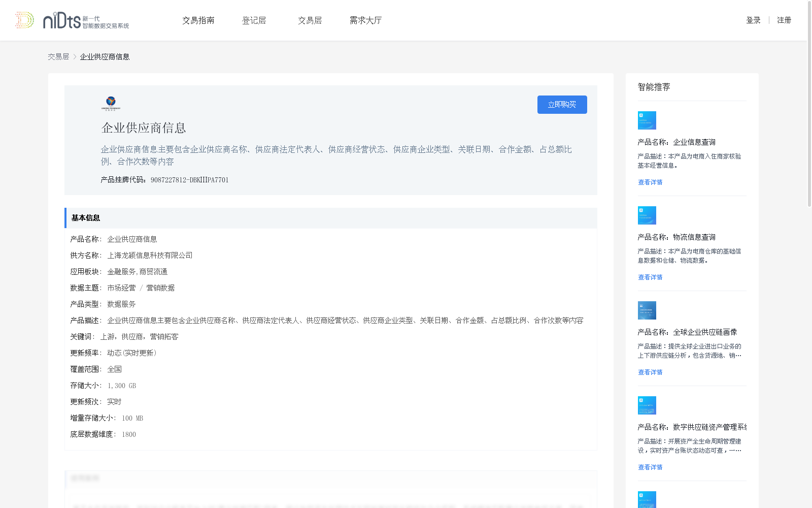Image resolution: width=812 pixels, height=508 pixels.
Task: Click the storage size 1,300 GB
Action: tap(122, 386)
